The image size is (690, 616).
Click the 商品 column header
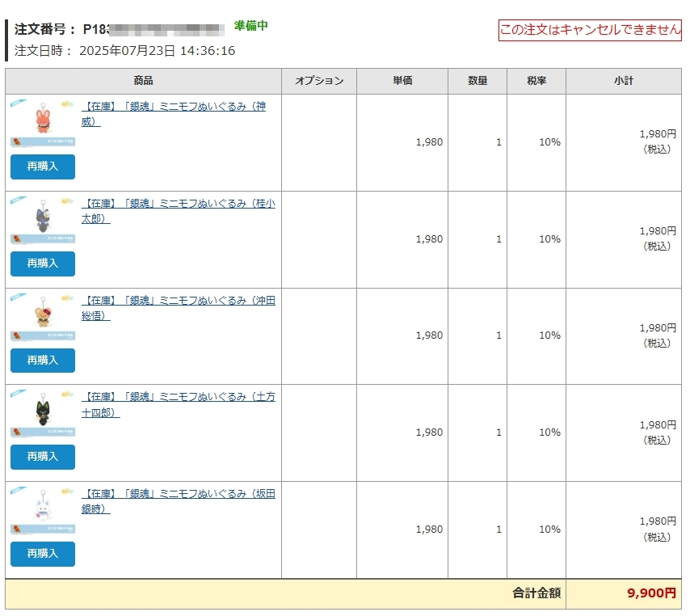(x=144, y=81)
